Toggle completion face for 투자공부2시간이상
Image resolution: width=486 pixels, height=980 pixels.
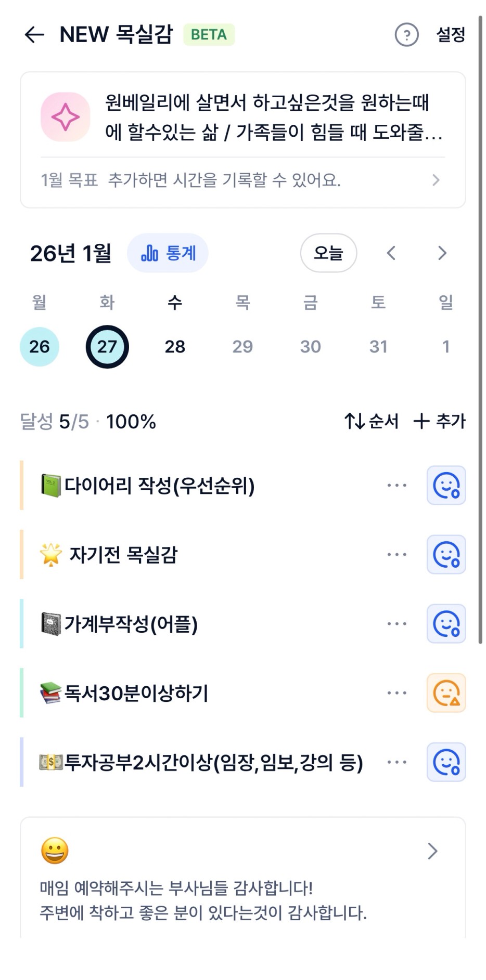tap(446, 762)
